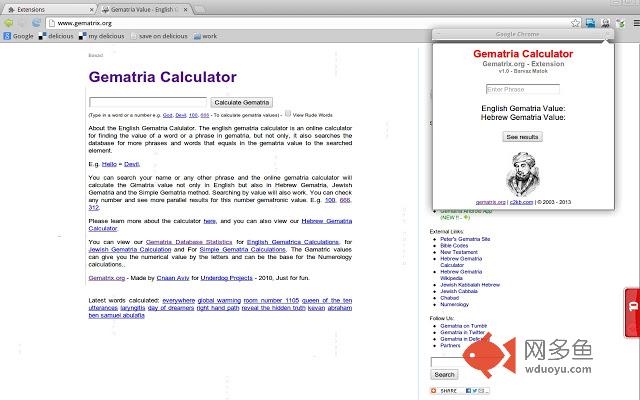
Task: Open the Google bookmark
Action: (x=18, y=36)
